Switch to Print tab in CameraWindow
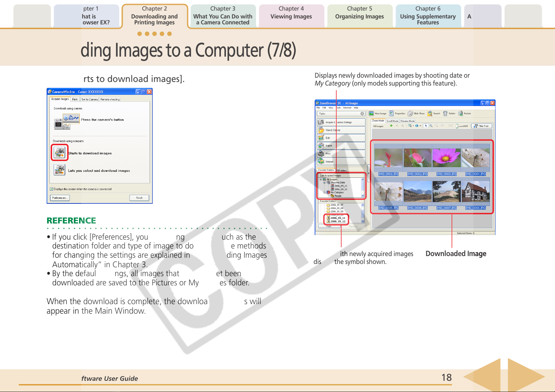The image size is (555, 392). [x=75, y=99]
